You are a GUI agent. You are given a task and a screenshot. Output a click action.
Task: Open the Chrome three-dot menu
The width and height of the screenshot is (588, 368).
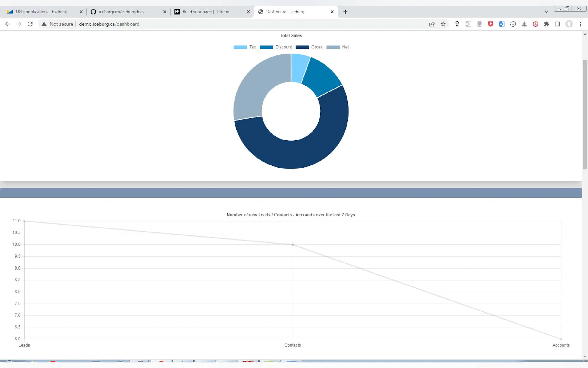pos(580,24)
